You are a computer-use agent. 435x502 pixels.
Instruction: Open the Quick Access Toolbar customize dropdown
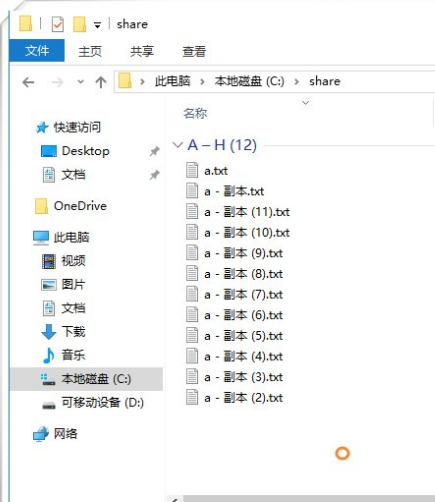pyautogui.click(x=97, y=25)
